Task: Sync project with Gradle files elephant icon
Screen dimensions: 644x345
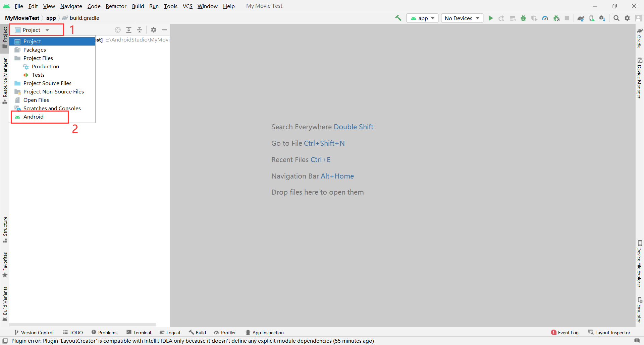Action: pos(581,18)
